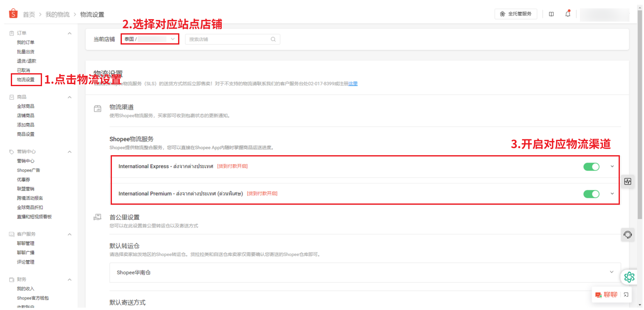Open the notification bell icon
Screen dimensions: 644x310
[x=568, y=14]
